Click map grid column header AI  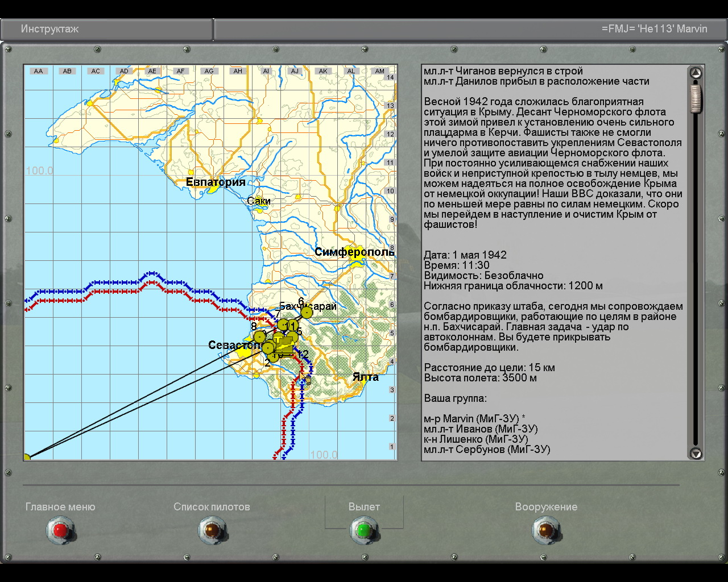266,71
